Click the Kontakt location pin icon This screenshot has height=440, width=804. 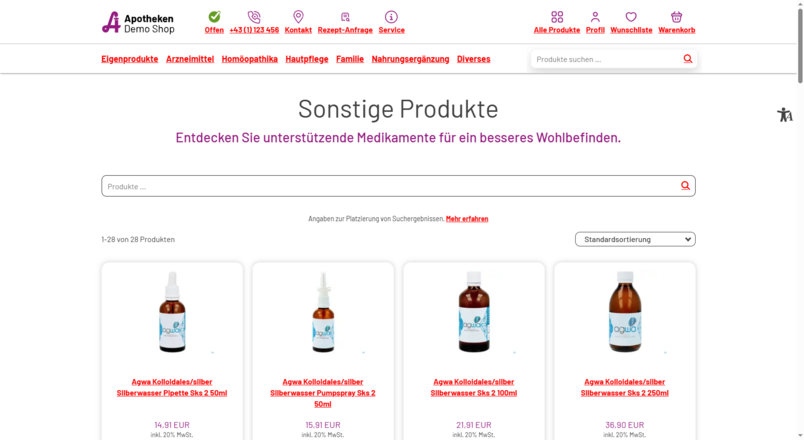click(x=298, y=16)
